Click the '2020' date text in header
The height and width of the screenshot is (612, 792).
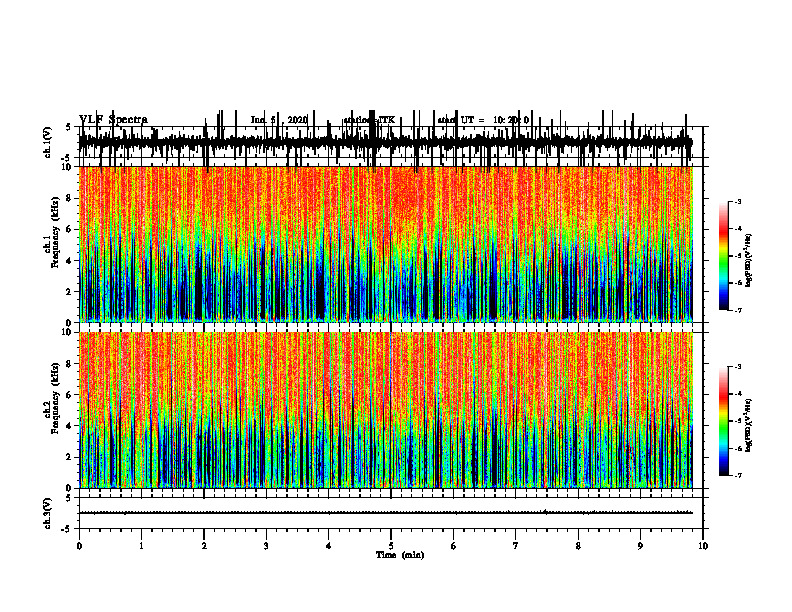[x=298, y=120]
